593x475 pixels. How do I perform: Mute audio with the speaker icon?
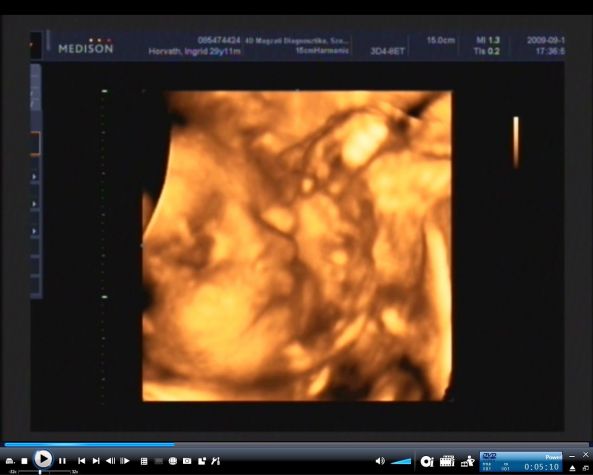380,461
